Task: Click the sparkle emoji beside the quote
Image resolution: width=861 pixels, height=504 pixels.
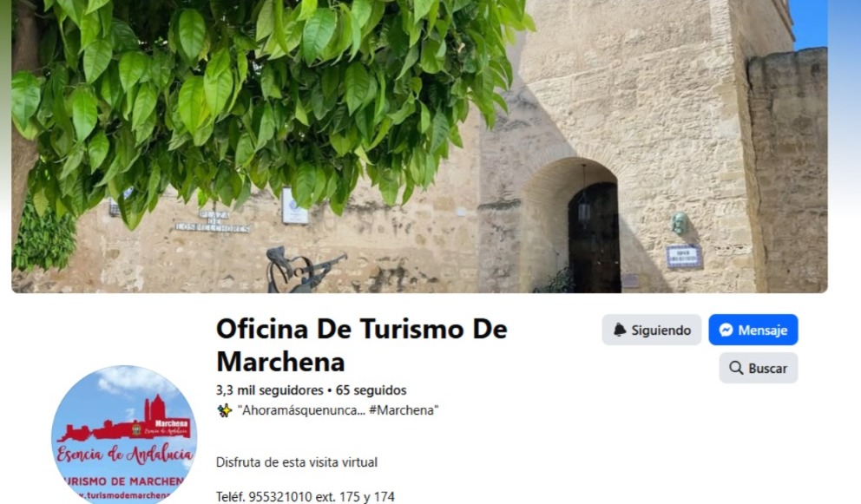Action: tap(224, 410)
